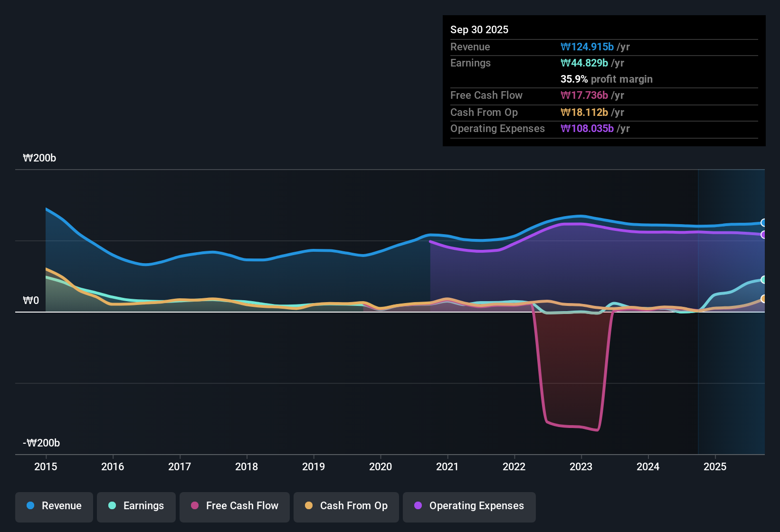Click the Cash From Op legend button
780x532 pixels.
tap(346, 506)
